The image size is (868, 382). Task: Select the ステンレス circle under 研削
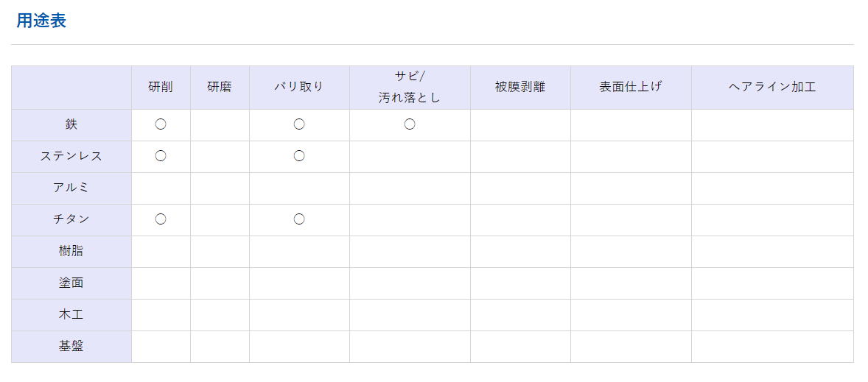161,157
